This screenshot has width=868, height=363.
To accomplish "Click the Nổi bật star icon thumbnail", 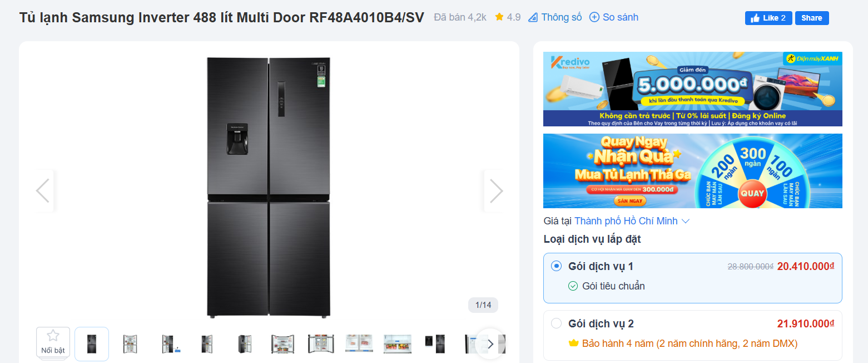I will coord(53,343).
